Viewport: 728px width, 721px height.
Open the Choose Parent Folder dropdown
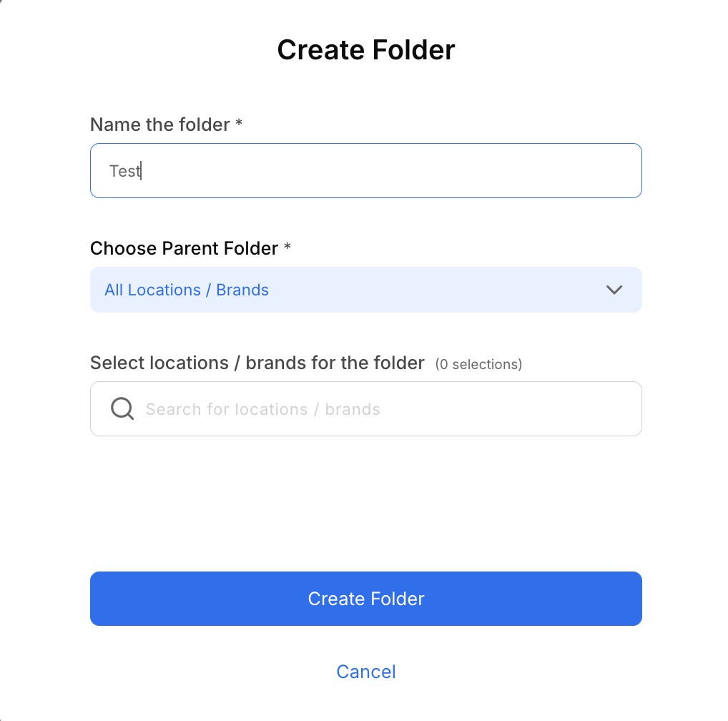coord(365,290)
